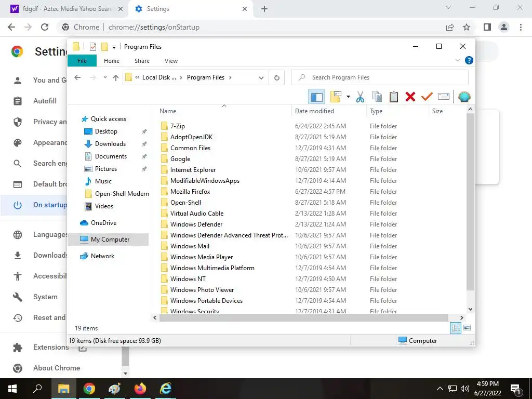Click the Paste clipboard icon in Explorer toolbar
The image size is (532, 399).
pyautogui.click(x=394, y=97)
